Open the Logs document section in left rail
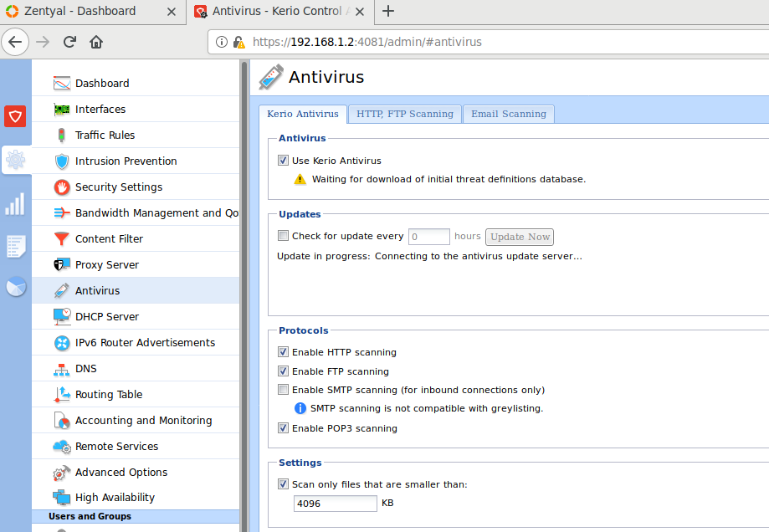This screenshot has width=769, height=532. point(16,247)
